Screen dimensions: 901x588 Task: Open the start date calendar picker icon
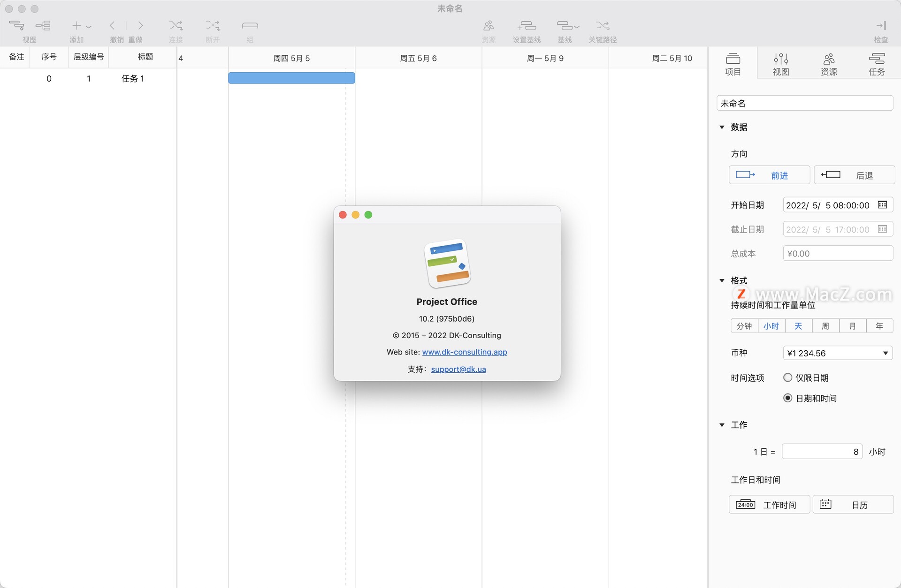click(882, 205)
